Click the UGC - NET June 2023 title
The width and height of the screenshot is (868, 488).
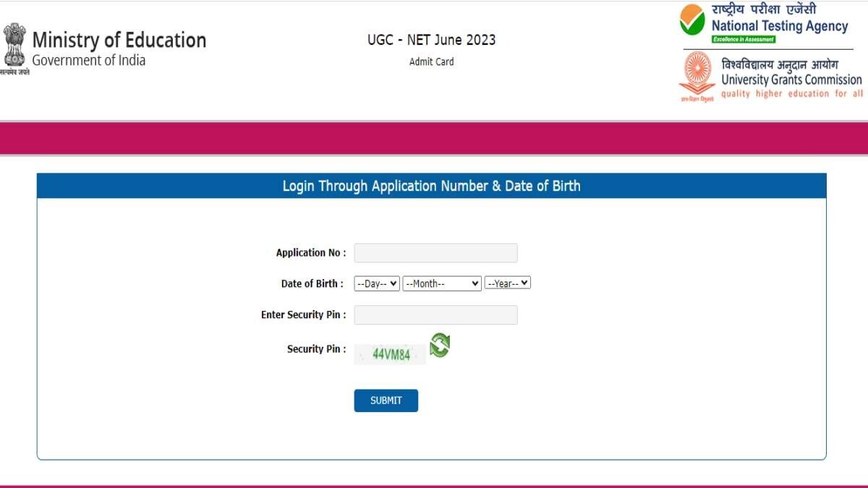431,40
